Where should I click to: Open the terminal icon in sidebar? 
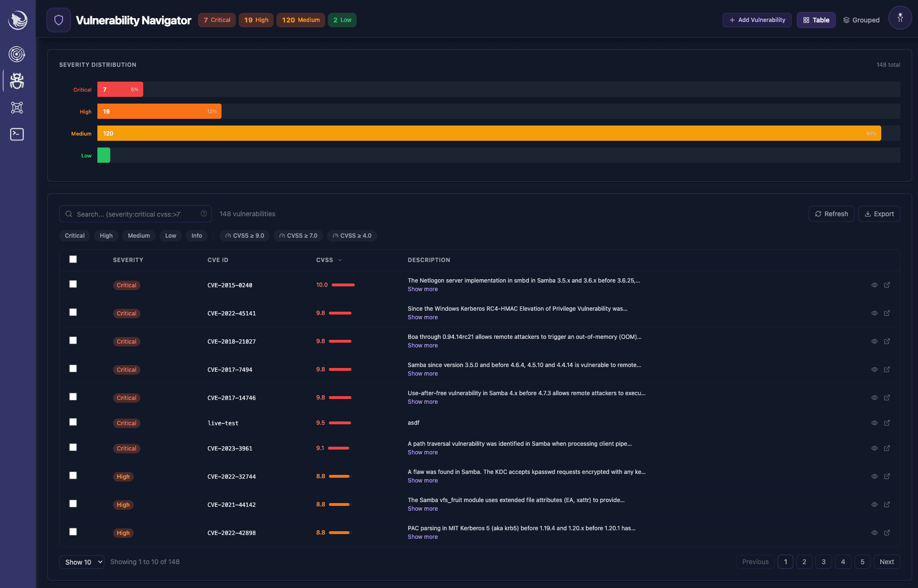click(17, 134)
